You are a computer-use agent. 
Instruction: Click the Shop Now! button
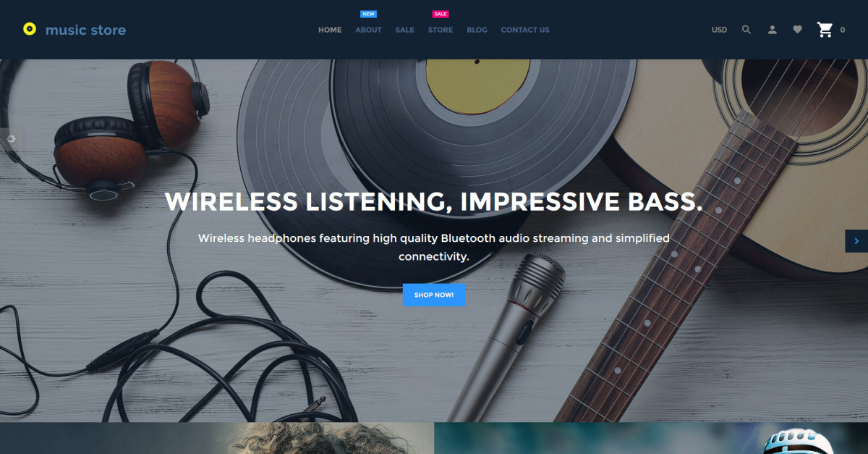pyautogui.click(x=434, y=295)
